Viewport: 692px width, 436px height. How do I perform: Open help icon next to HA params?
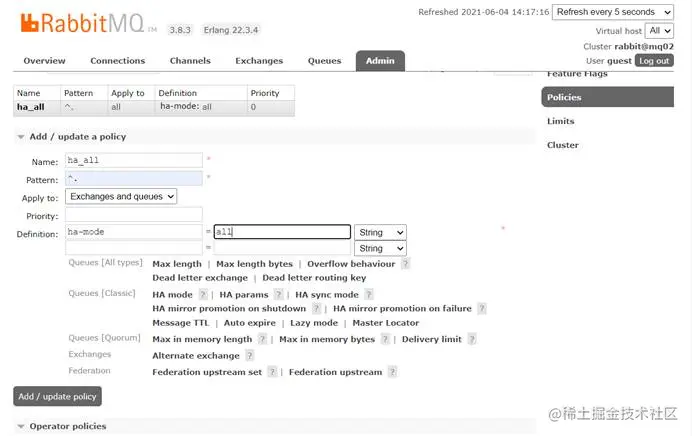pyautogui.click(x=278, y=294)
